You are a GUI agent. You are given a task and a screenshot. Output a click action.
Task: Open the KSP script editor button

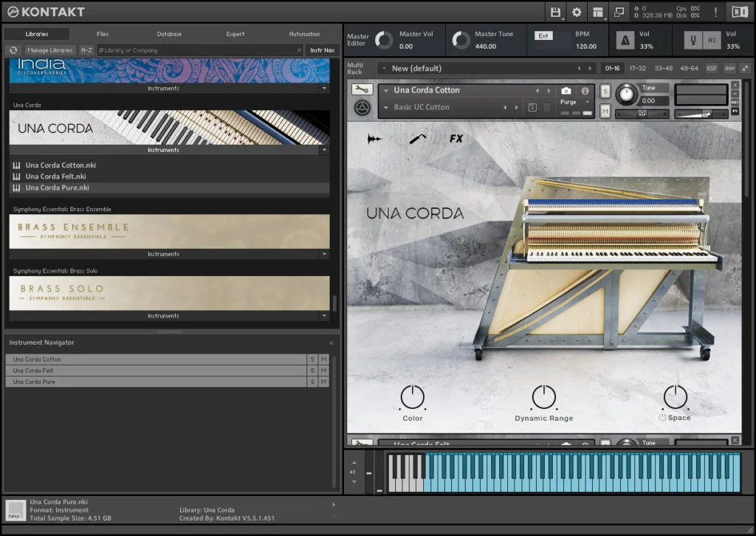point(712,69)
